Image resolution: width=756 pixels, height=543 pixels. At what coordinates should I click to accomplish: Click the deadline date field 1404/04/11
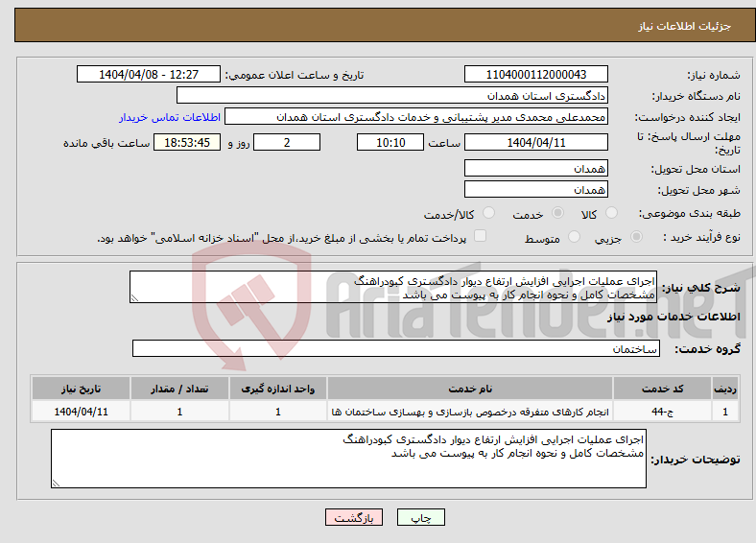(x=536, y=142)
